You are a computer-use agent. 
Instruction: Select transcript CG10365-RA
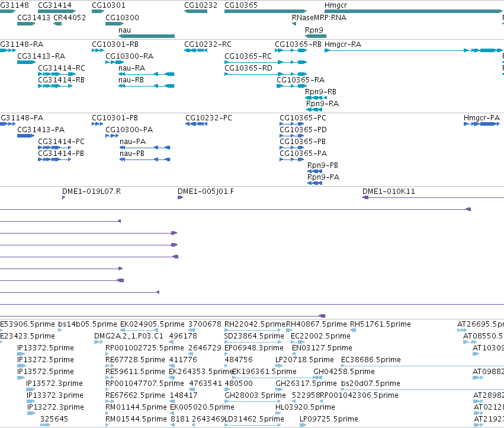[x=292, y=86]
